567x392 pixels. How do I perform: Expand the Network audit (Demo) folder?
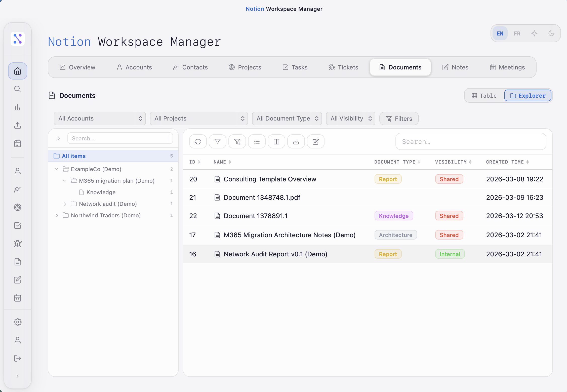pyautogui.click(x=65, y=204)
